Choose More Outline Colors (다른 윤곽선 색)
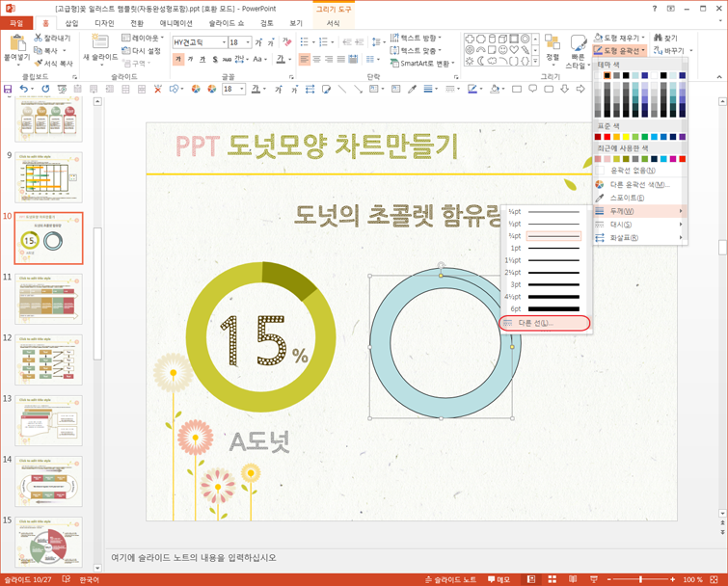The image size is (728, 586). click(x=640, y=185)
